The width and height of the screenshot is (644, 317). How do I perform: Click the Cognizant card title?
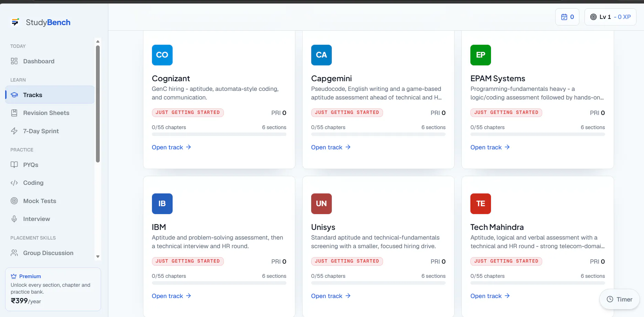171,78
